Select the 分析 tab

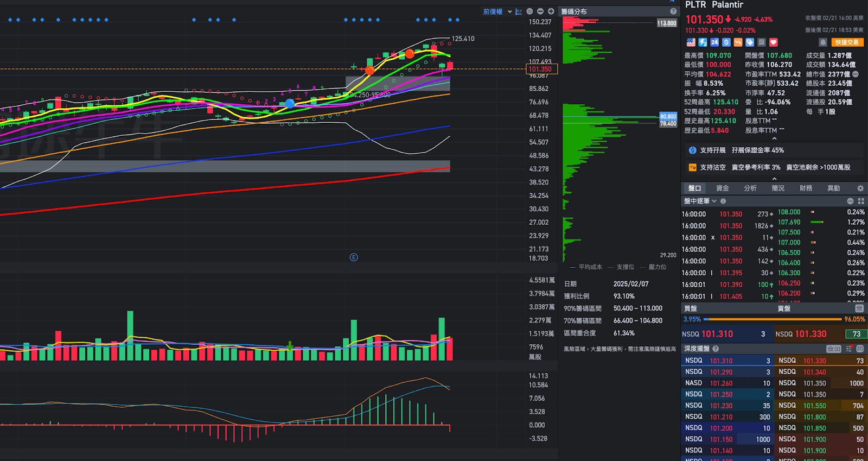pos(750,188)
